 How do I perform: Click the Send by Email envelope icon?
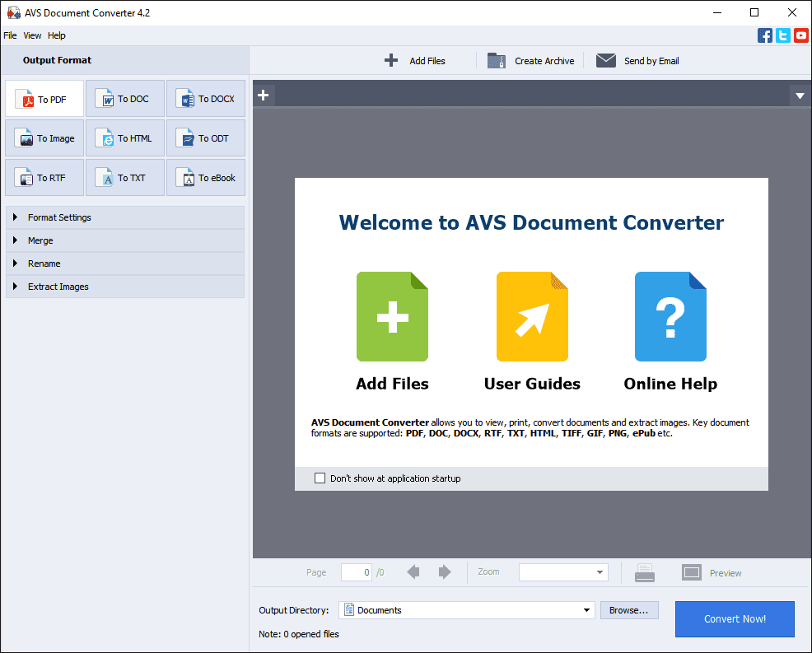click(606, 61)
